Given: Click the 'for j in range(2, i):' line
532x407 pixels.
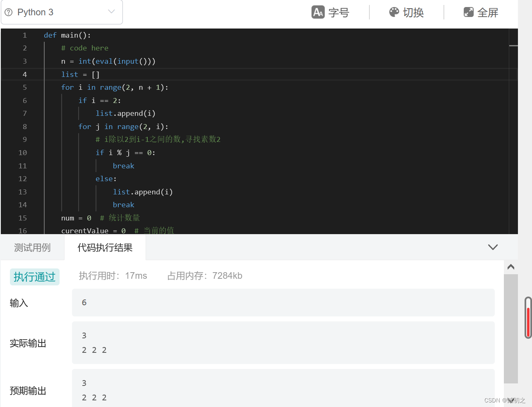Looking at the screenshot, I should tap(123, 127).
